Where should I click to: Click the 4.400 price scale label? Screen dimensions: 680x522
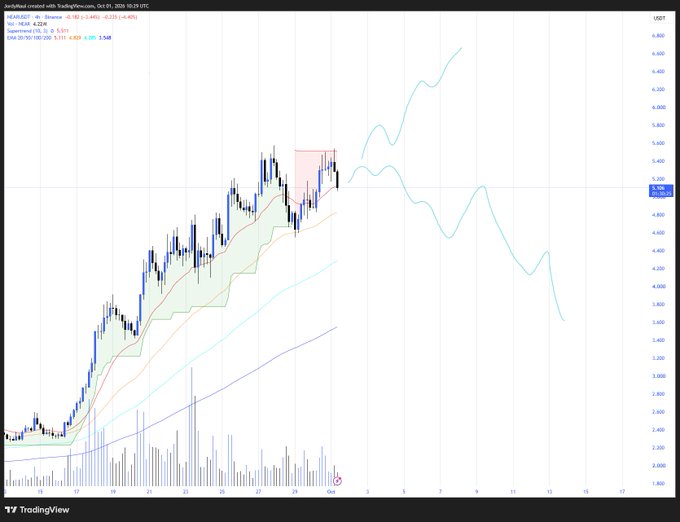point(658,251)
